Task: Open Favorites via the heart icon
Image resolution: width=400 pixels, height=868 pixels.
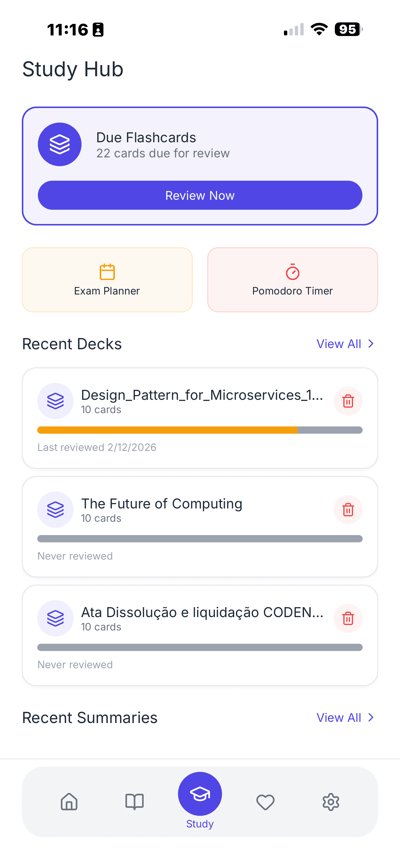Action: pos(265,802)
